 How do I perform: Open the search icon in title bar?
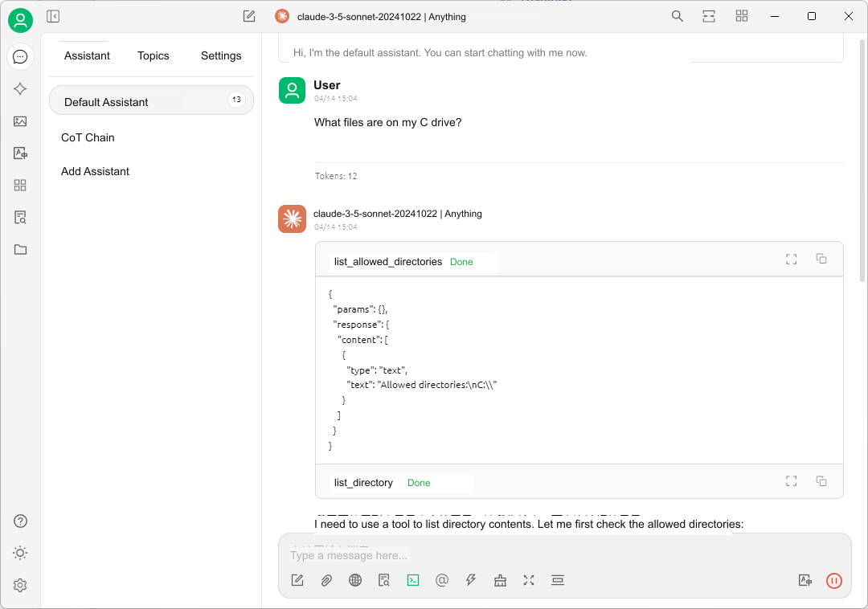[x=677, y=17]
